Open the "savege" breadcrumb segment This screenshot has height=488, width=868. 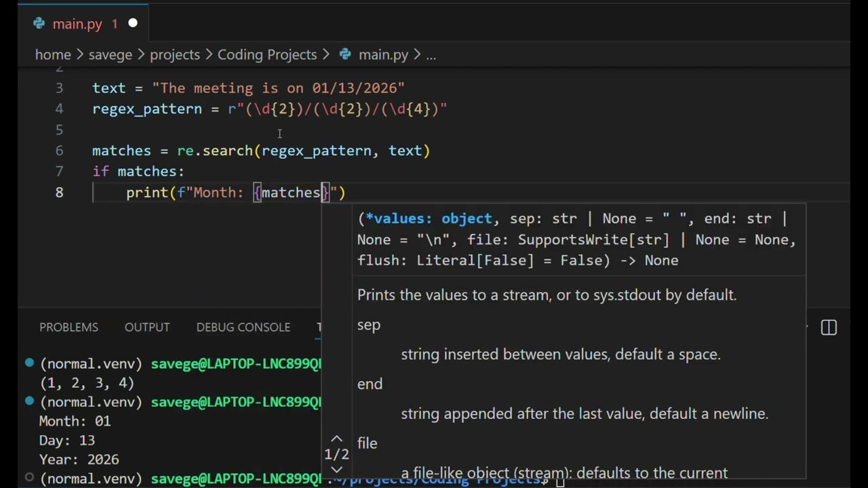tap(110, 55)
